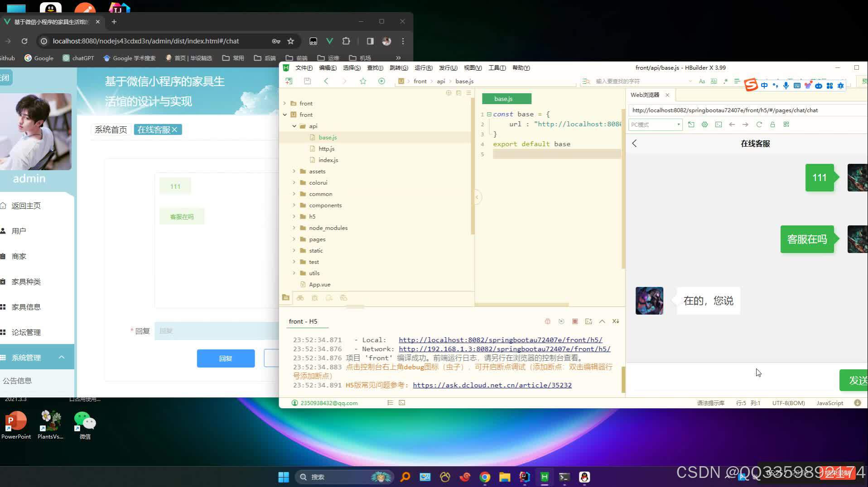Close the 在线客服 tab in admin page

[x=174, y=130]
